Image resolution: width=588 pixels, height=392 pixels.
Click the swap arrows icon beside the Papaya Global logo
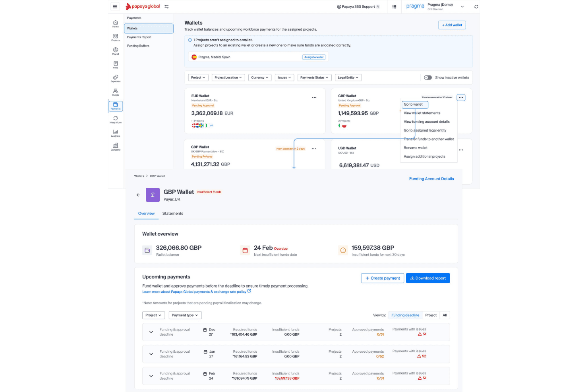[166, 6]
